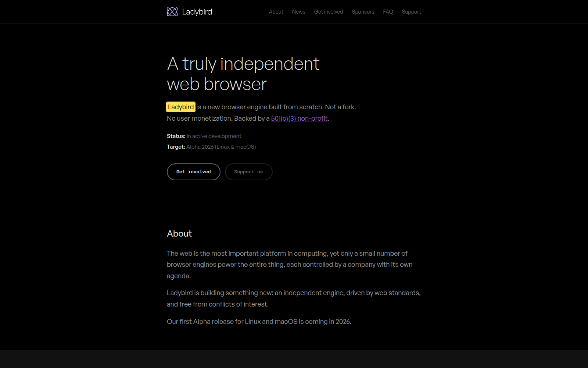
Task: Click the Support us button
Action: coord(249,172)
